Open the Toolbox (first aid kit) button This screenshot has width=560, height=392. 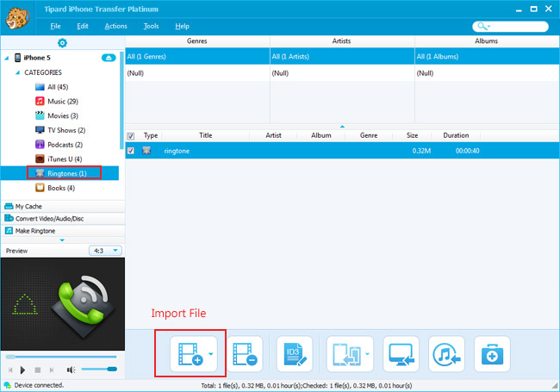[x=492, y=354]
